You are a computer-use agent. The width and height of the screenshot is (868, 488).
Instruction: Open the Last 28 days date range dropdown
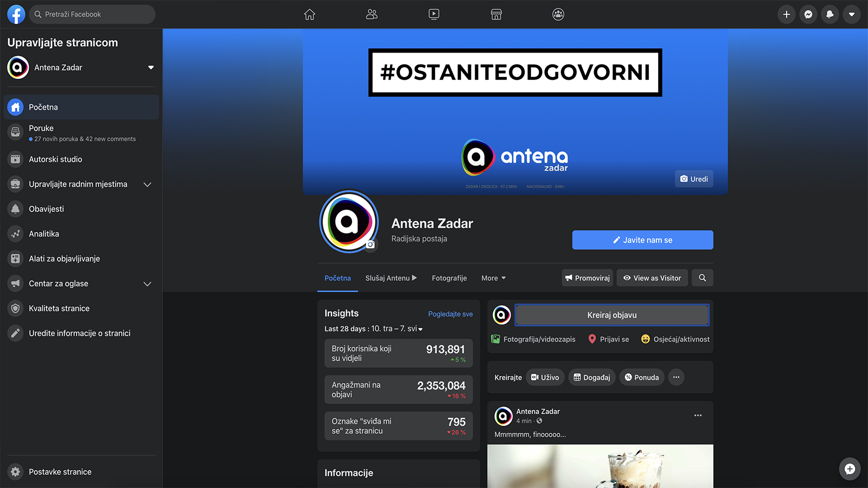373,329
